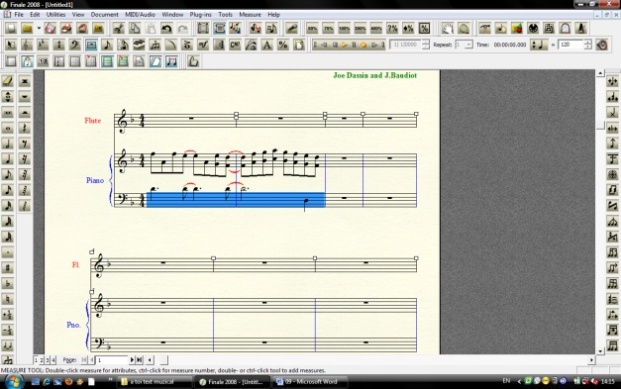Image resolution: width=621 pixels, height=389 pixels.
Task: Expand the Open file dropdown arrow
Action: pos(39,28)
